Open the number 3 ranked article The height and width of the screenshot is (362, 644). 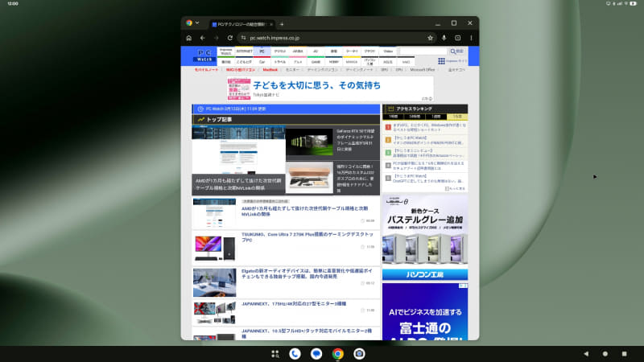425,153
